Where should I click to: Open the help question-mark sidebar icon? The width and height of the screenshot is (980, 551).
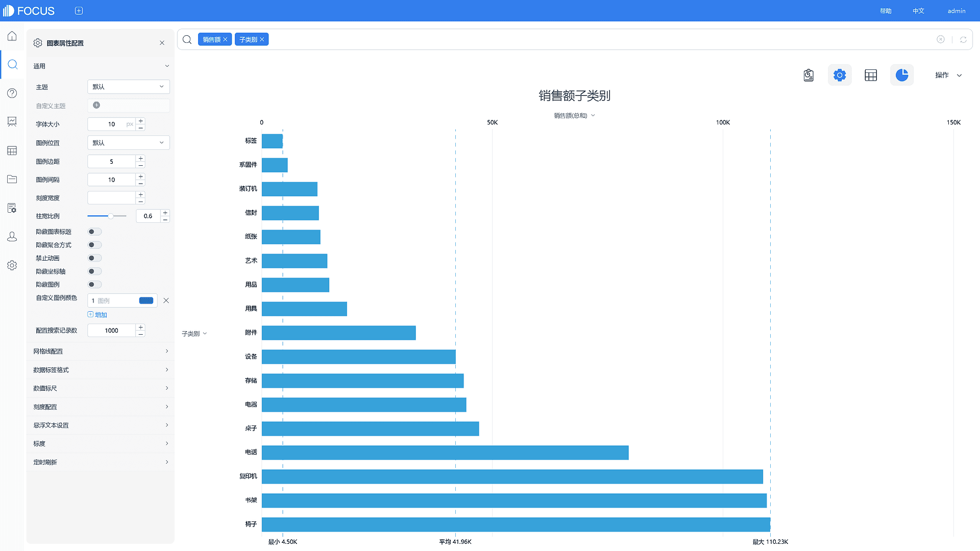12,93
